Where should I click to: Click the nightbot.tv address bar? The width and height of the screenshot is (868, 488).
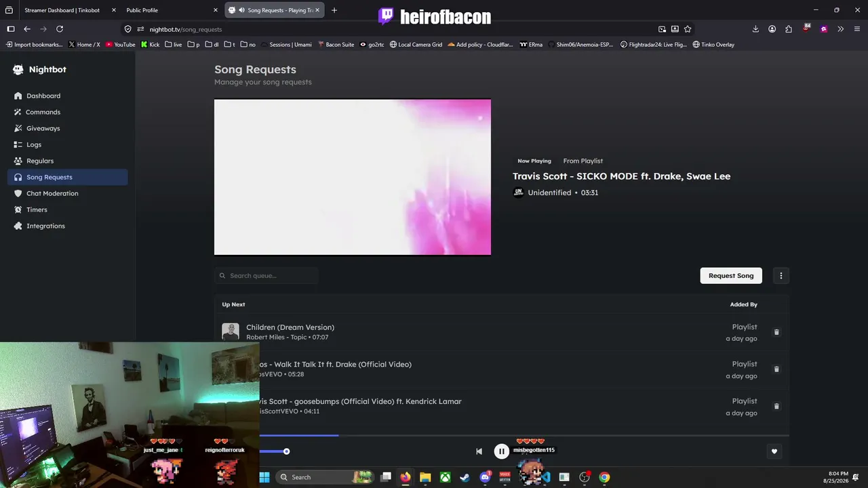400,29
